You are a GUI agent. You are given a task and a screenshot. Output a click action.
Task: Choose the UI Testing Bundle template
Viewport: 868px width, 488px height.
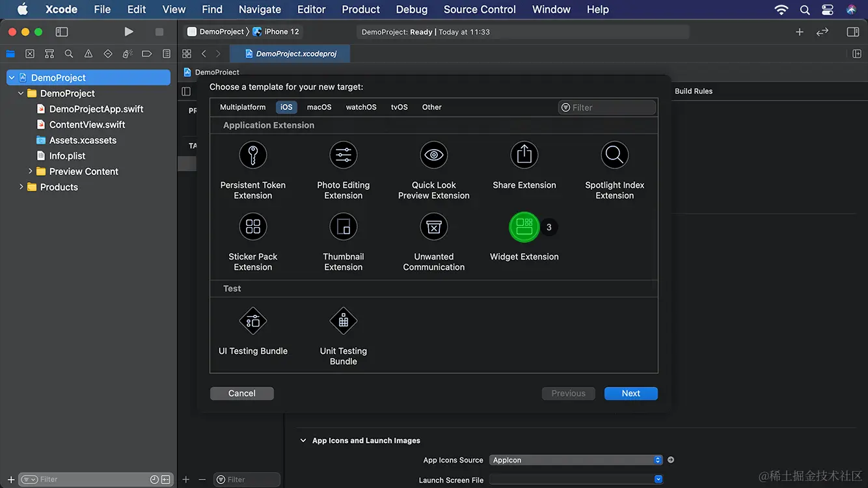(253, 321)
